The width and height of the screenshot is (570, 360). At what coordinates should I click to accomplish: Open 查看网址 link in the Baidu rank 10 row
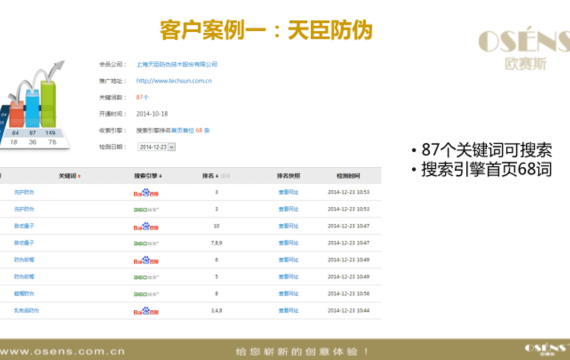tap(288, 226)
